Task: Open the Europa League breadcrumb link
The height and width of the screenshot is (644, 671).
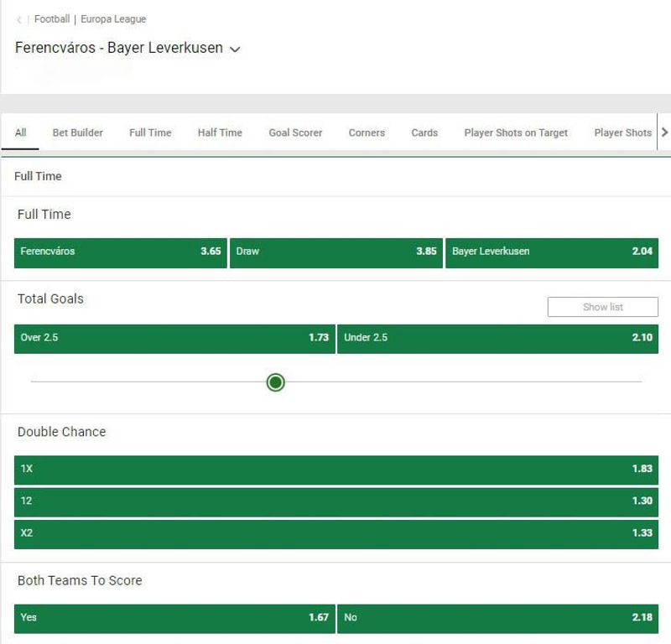Action: [x=113, y=19]
